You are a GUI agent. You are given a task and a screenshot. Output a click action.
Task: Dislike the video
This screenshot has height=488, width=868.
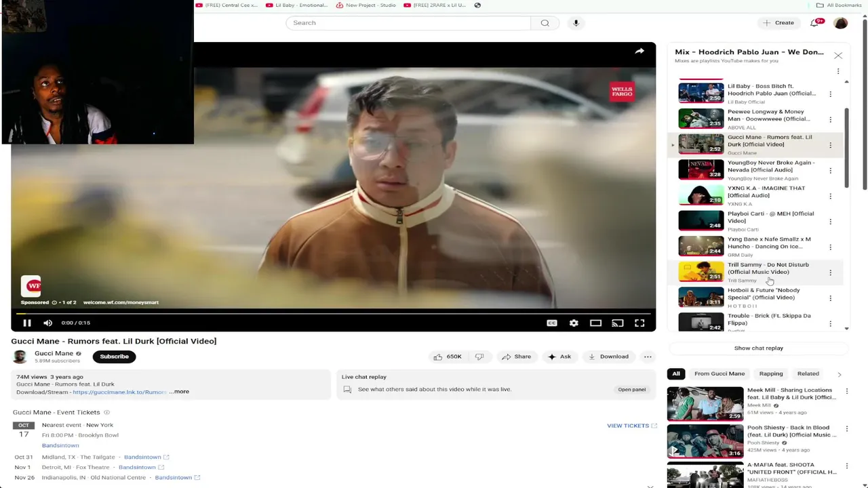click(479, 357)
